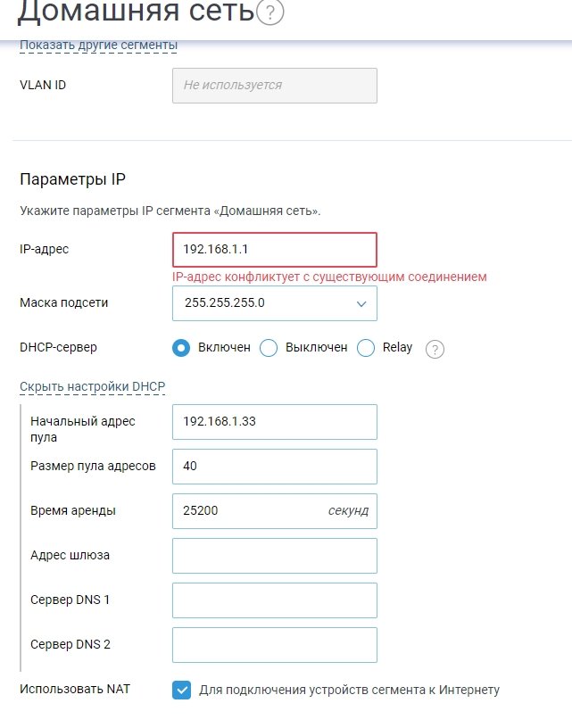Click Сервер DNS 2 input field
Viewport: 572px width, 728px height.
point(274,645)
